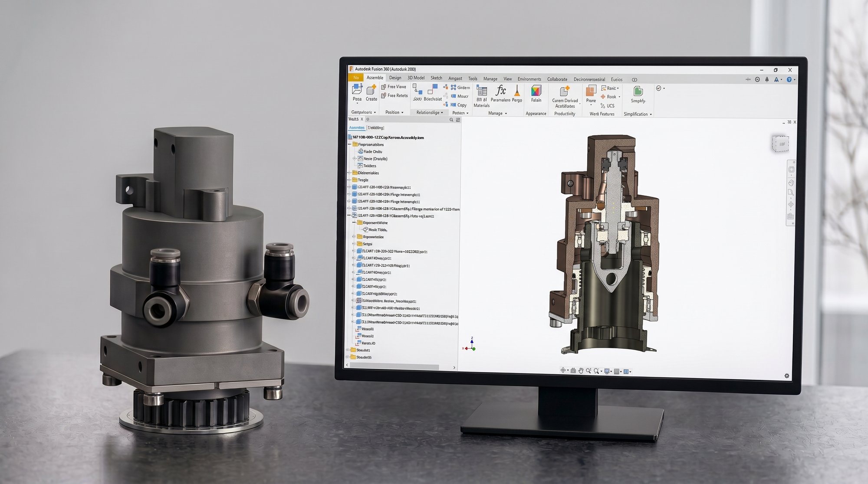This screenshot has width=868, height=484.
Task: Click the Sooo joint icon
Action: (417, 89)
